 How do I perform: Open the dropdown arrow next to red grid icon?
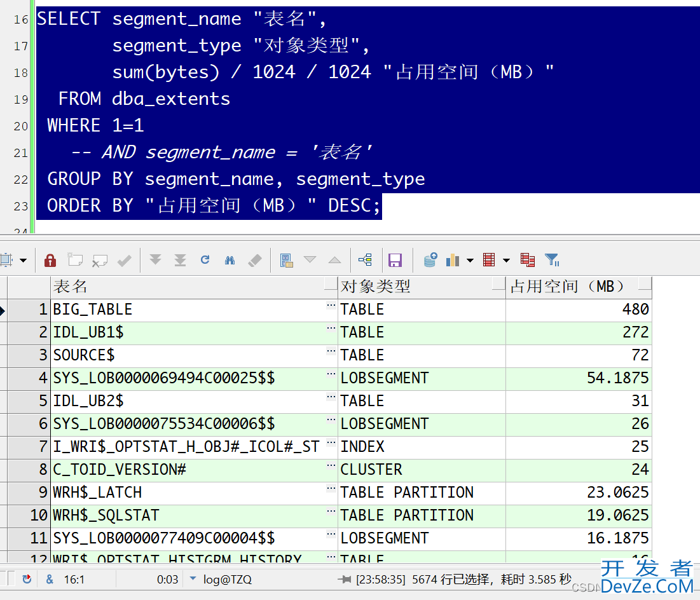(x=506, y=260)
